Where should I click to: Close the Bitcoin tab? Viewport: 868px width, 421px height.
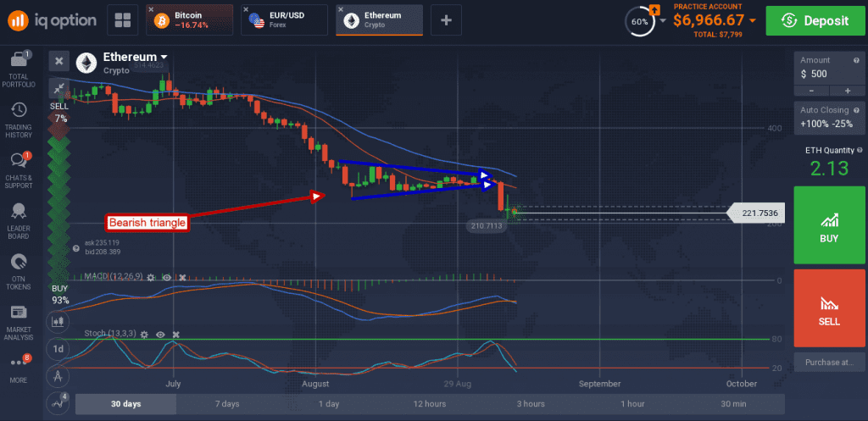(151, 9)
